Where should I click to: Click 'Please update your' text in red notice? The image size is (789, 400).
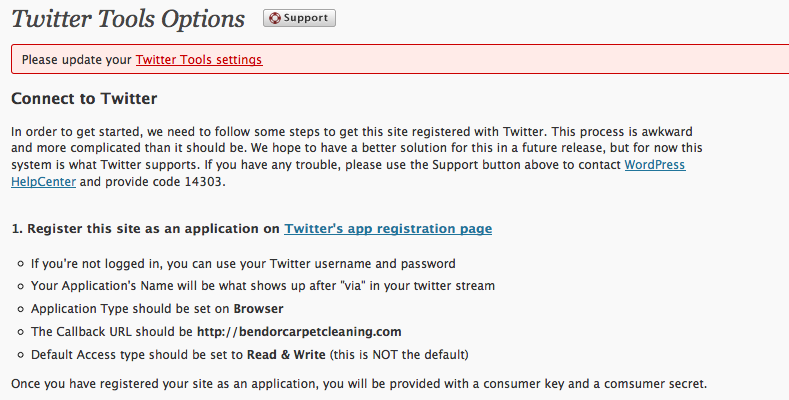(76, 59)
